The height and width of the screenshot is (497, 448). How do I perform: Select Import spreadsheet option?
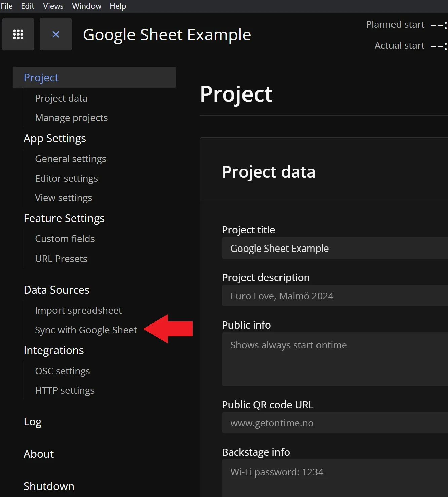coord(78,310)
